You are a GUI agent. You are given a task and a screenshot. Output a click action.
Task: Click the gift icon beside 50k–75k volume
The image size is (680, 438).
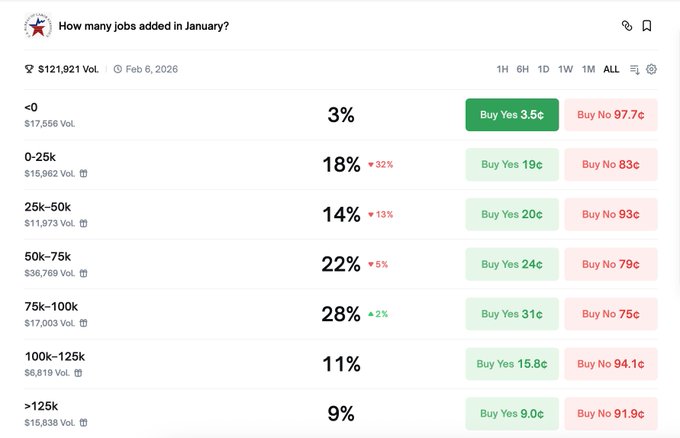pos(83,273)
